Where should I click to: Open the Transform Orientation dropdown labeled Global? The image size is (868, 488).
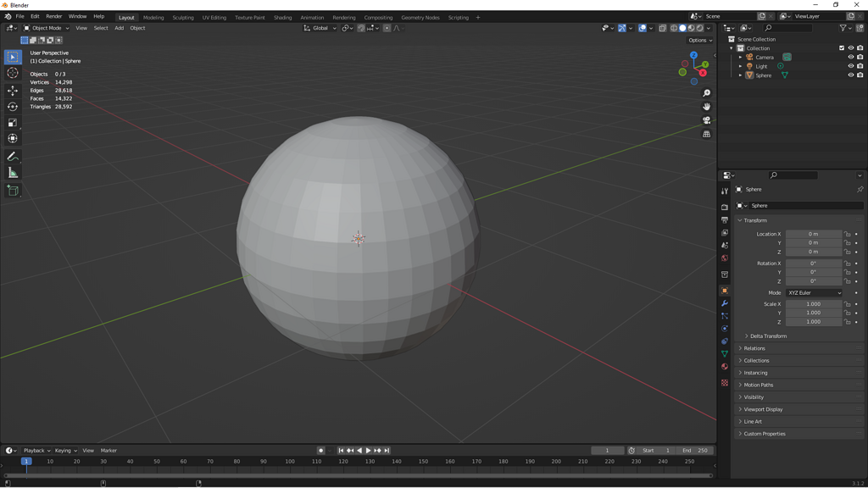pos(320,27)
